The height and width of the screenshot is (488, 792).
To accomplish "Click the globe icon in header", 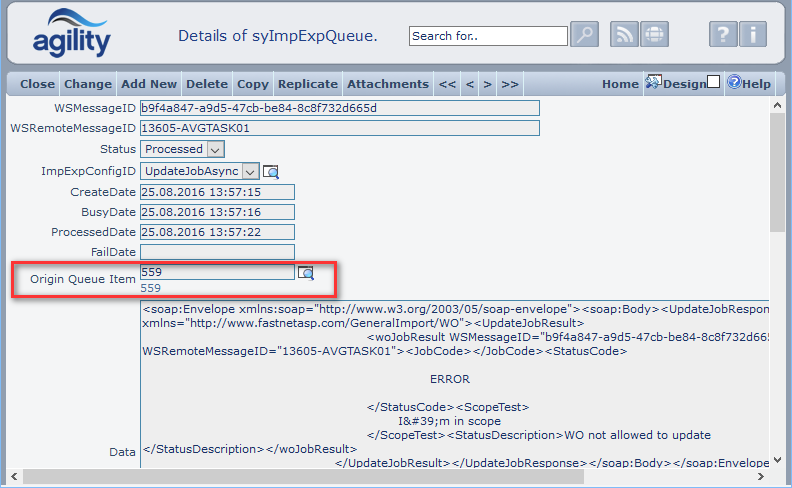I will pos(655,34).
